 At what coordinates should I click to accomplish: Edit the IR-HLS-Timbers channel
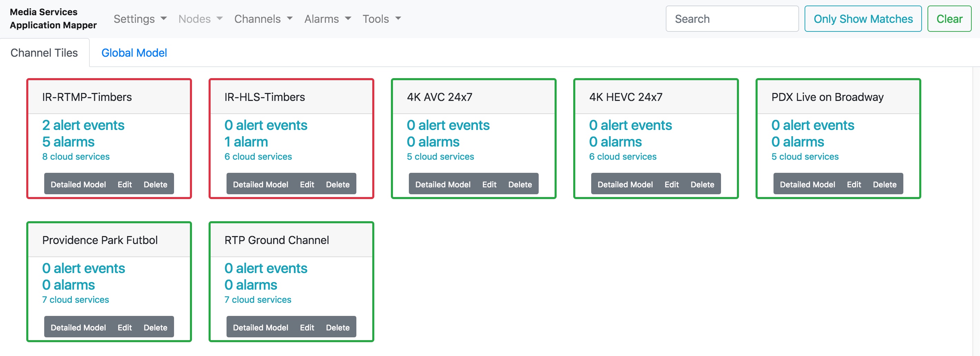click(x=307, y=184)
